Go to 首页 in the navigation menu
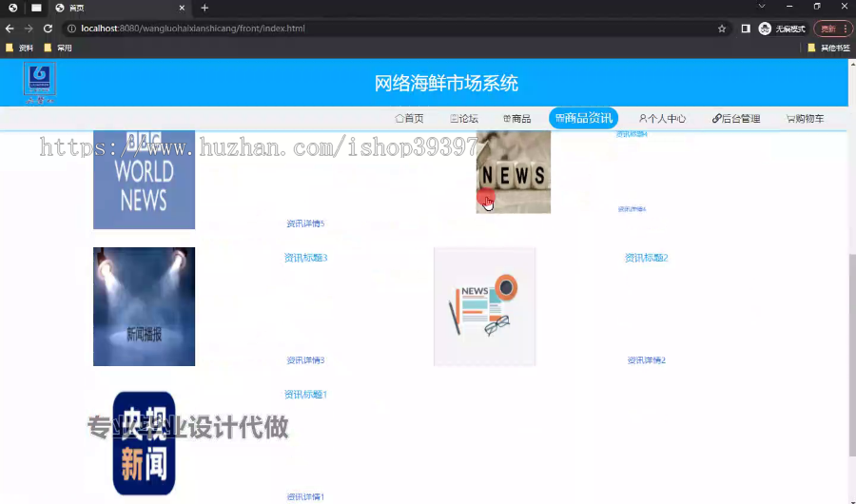The height and width of the screenshot is (504, 856). (409, 119)
